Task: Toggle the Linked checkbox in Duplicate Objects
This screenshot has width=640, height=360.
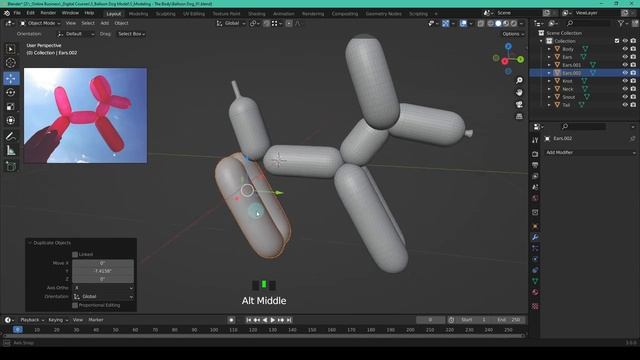Action: [x=75, y=254]
